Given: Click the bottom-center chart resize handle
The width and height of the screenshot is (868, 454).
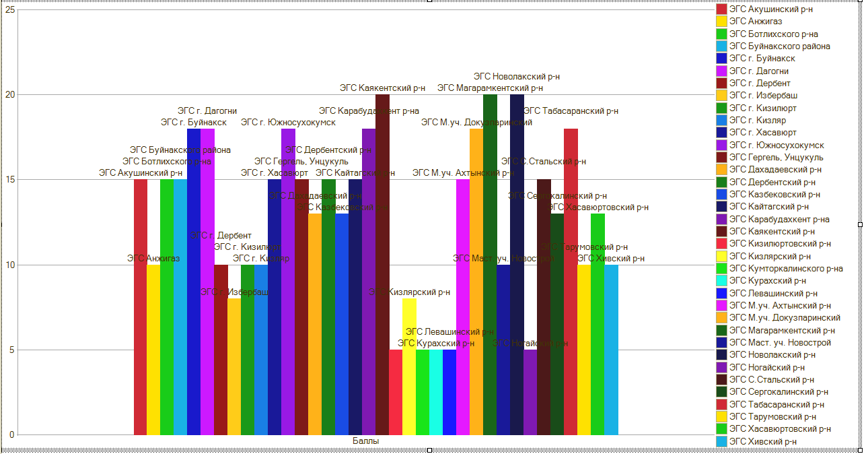Looking at the screenshot, I should [x=430, y=450].
